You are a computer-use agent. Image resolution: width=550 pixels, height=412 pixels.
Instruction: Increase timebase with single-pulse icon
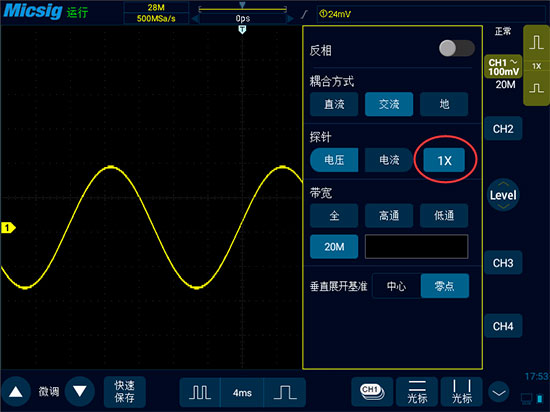coord(285,392)
